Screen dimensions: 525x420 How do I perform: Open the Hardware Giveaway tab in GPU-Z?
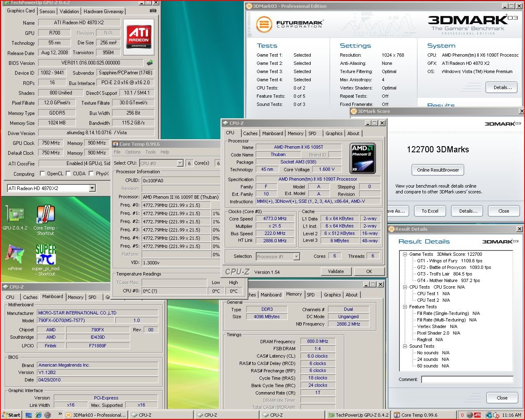click(x=103, y=11)
